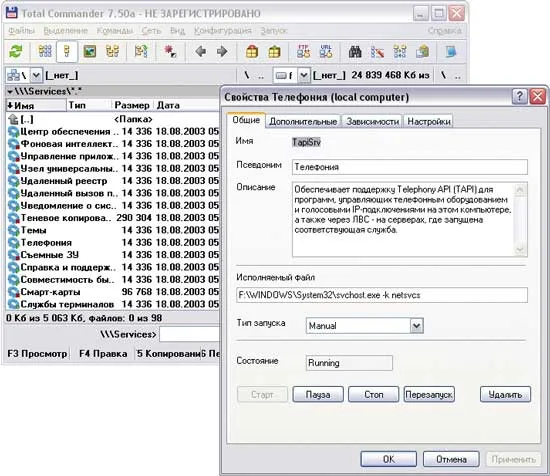Screen dimensions: 550x476
Task: Switch to the Зависимости tab
Action: pyautogui.click(x=373, y=121)
